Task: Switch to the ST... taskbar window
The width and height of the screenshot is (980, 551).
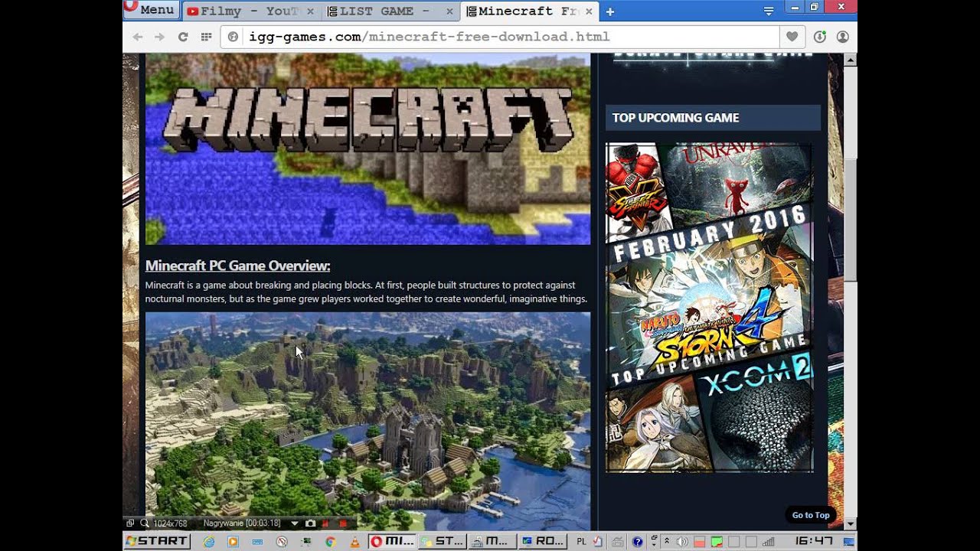Action: [442, 541]
